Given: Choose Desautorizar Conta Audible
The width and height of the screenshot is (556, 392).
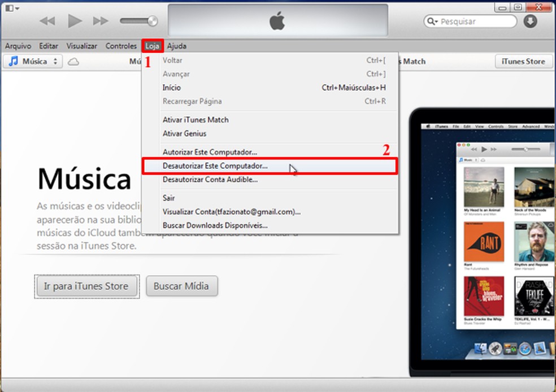Looking at the screenshot, I should (x=270, y=180).
